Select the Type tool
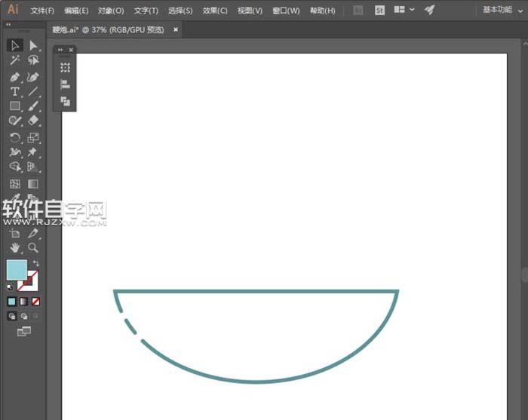Image resolution: width=528 pixels, height=420 pixels. click(x=15, y=92)
